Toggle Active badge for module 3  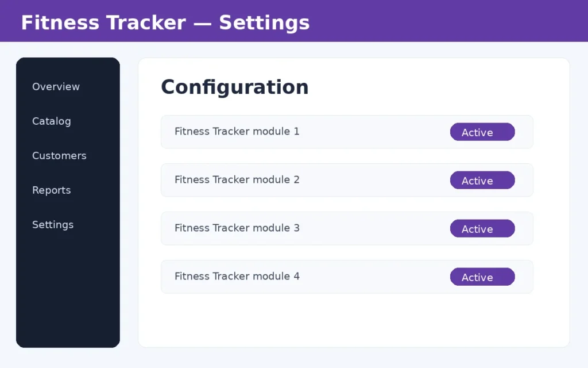pos(482,229)
